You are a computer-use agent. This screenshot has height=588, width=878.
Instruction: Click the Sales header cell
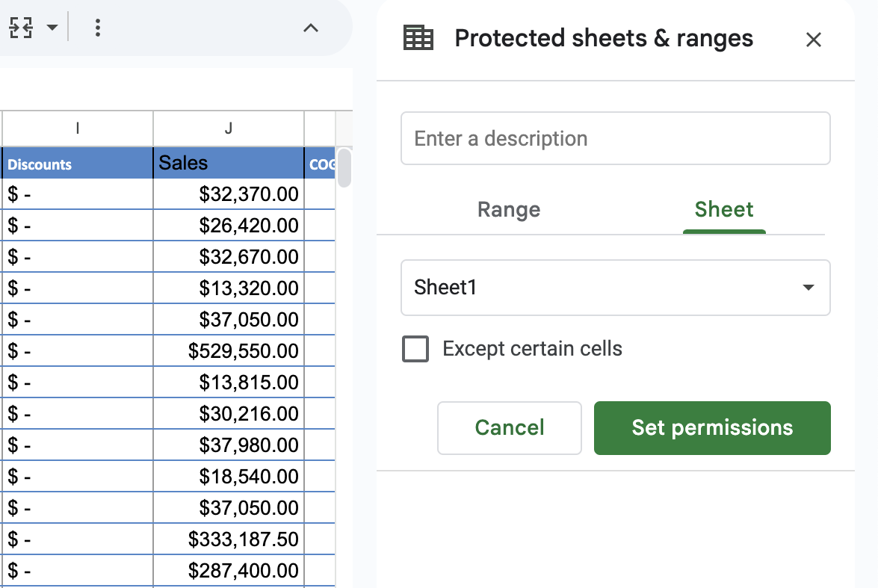pos(229,164)
